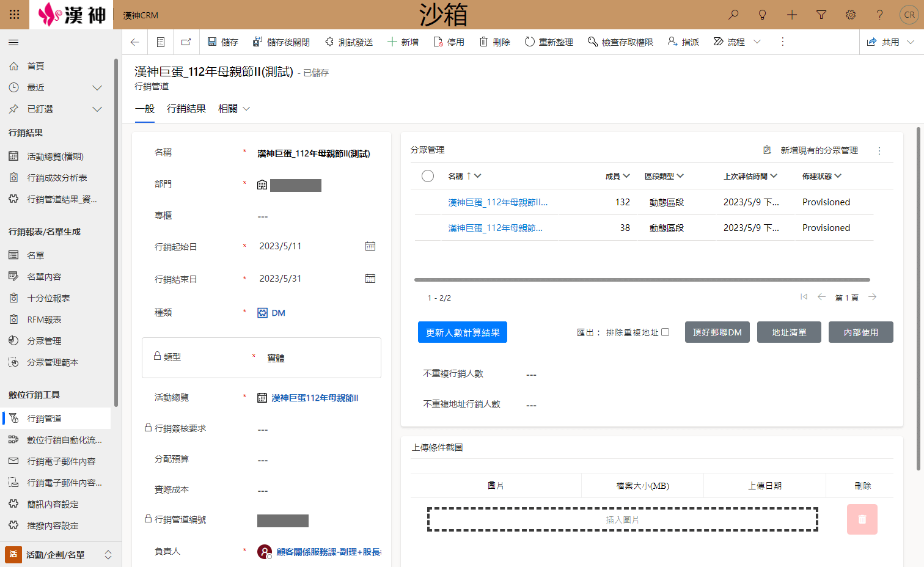Open the 共用 share dropdown arrow
This screenshot has width=924, height=567.
pos(911,42)
